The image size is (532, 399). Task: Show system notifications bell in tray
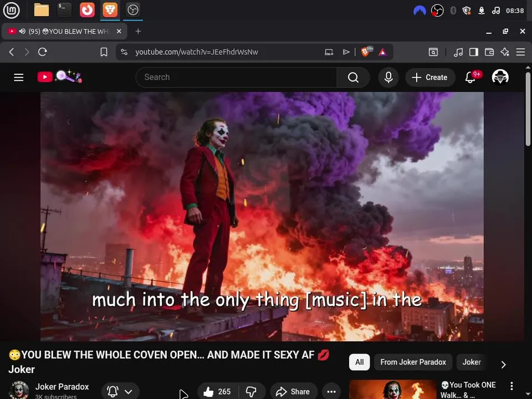(482, 11)
